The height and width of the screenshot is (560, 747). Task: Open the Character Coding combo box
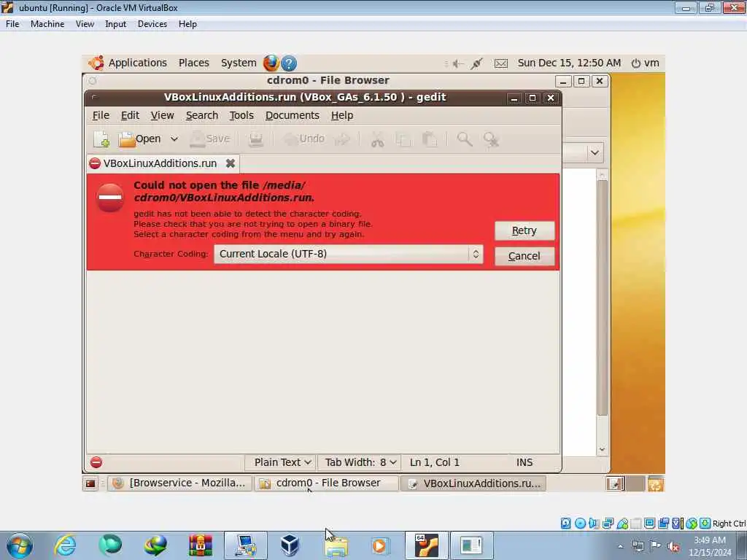pyautogui.click(x=348, y=254)
